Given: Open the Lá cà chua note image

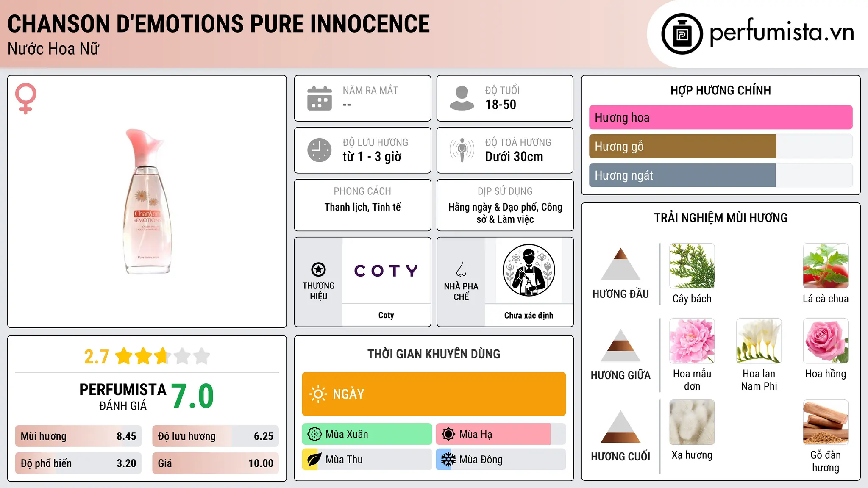Looking at the screenshot, I should [x=826, y=266].
